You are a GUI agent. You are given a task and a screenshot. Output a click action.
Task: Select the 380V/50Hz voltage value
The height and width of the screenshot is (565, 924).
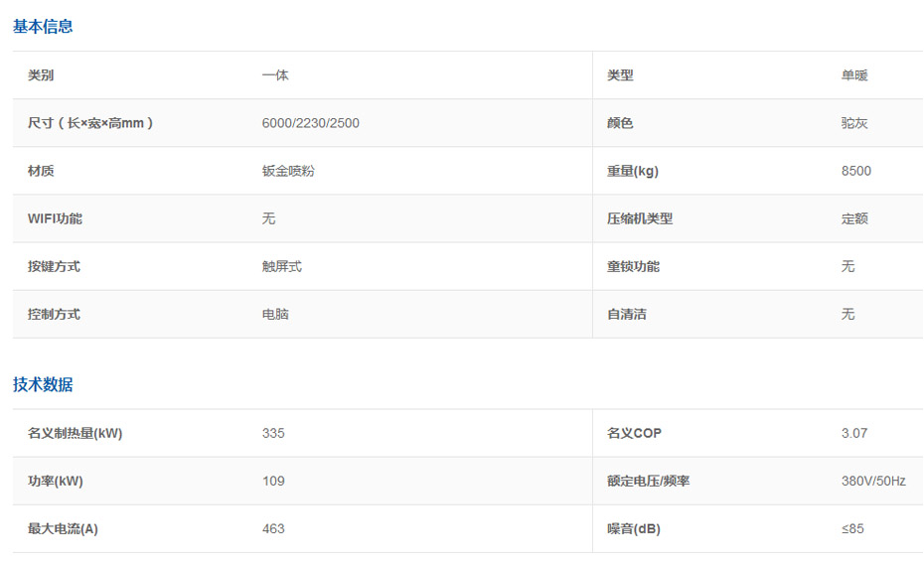point(872,481)
